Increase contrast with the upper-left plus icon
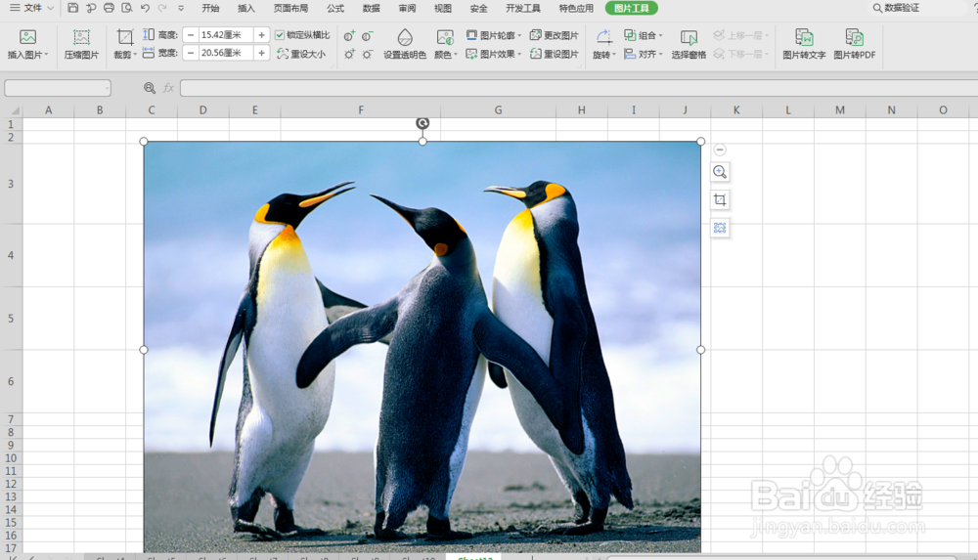978x560 pixels. click(349, 35)
